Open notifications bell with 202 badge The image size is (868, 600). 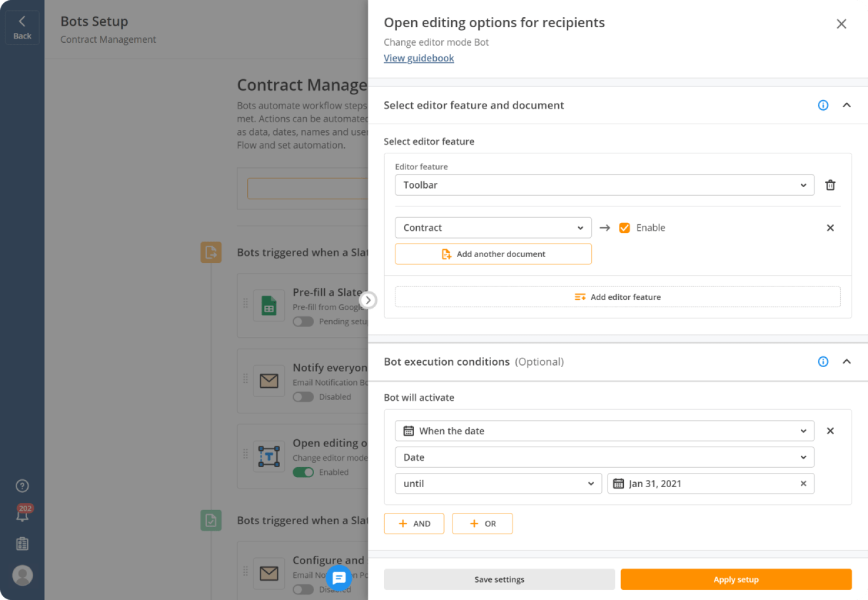(x=22, y=514)
